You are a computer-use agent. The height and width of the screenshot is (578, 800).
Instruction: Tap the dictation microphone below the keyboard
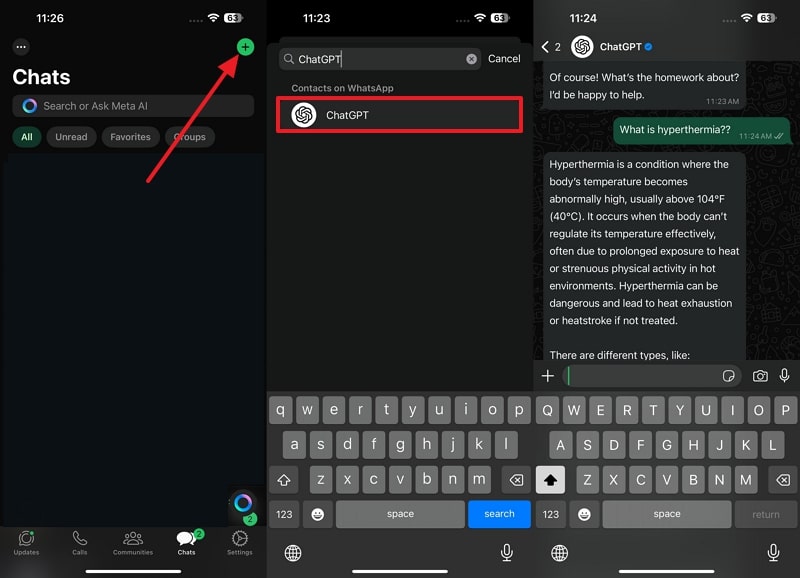coord(507,552)
